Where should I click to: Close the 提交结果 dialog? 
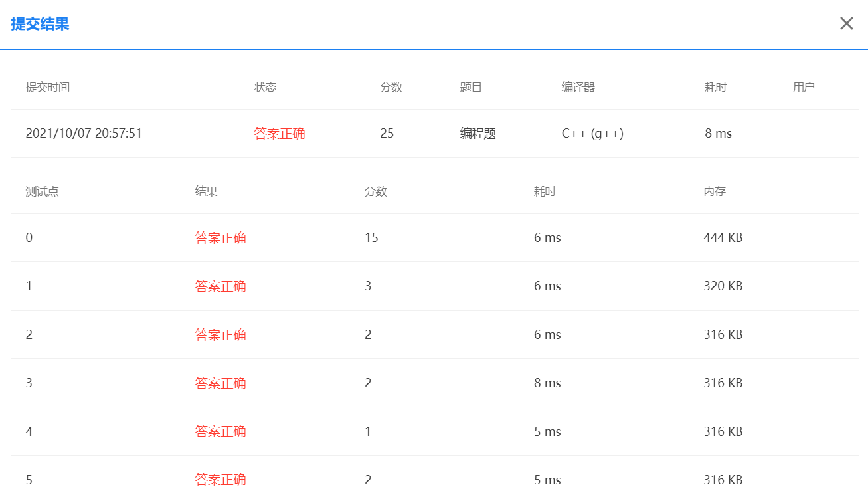point(846,23)
